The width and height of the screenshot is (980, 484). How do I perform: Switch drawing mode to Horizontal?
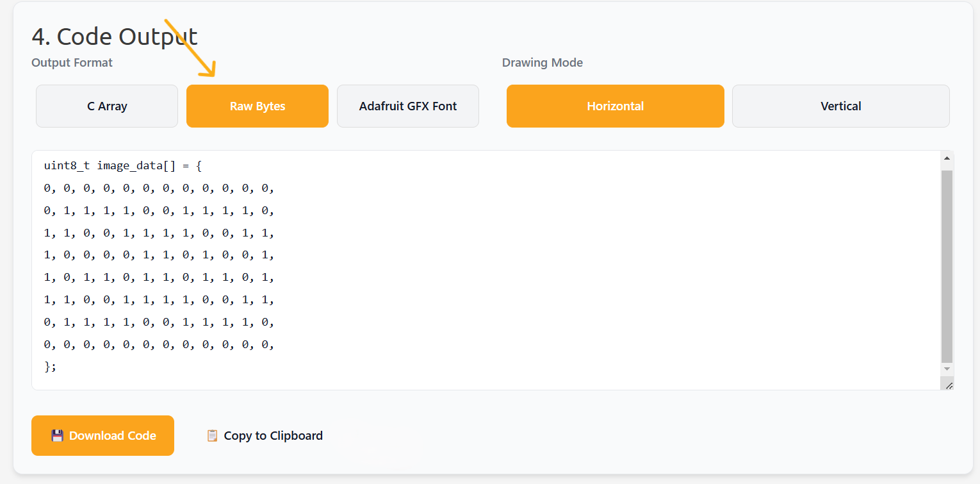pyautogui.click(x=615, y=106)
